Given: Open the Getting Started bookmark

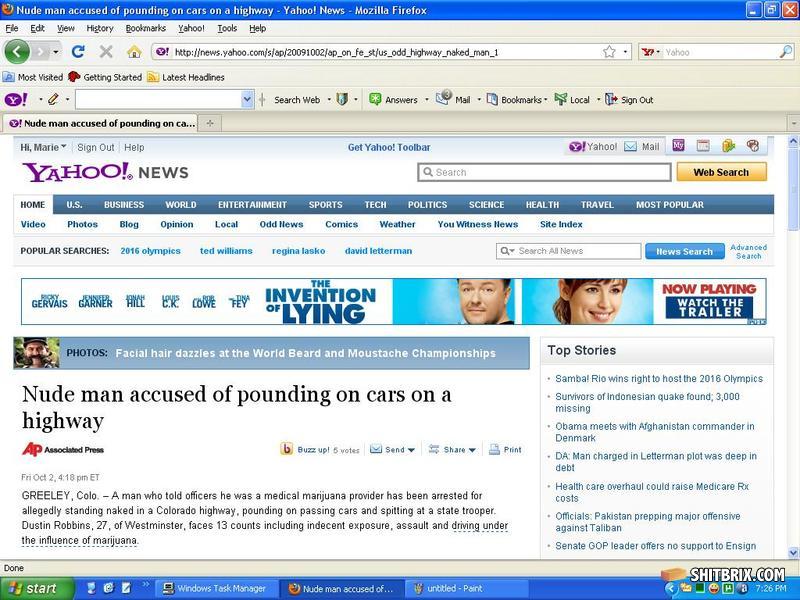Looking at the screenshot, I should tap(105, 77).
